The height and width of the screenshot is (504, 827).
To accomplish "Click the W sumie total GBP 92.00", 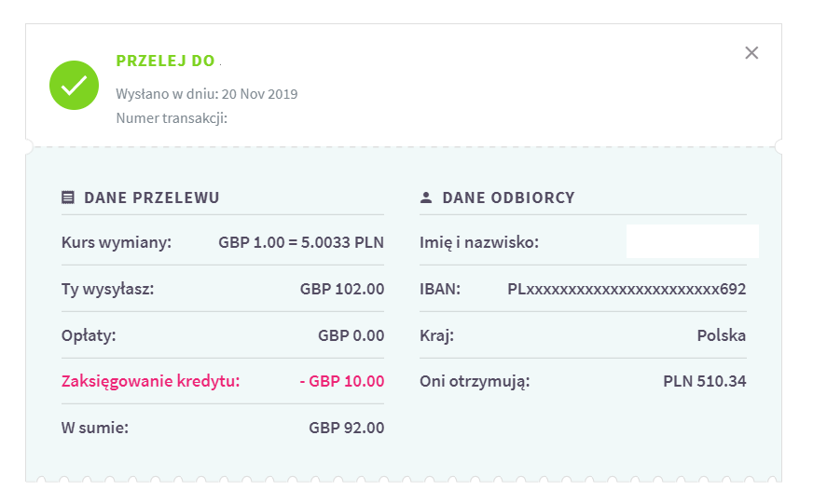I will coord(346,428).
